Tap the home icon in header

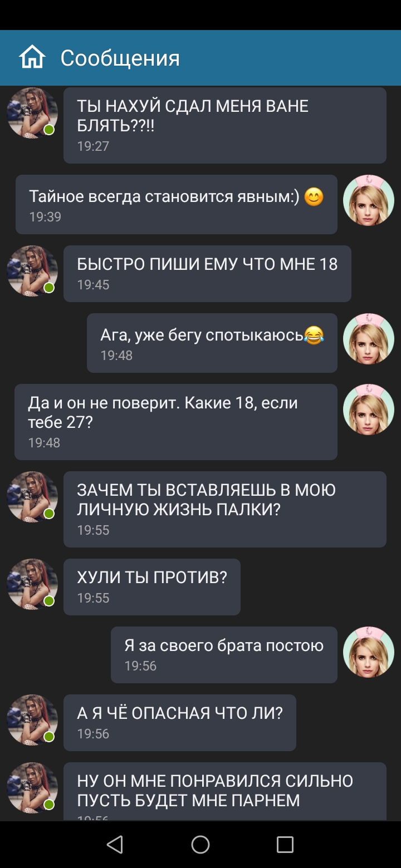point(32,57)
